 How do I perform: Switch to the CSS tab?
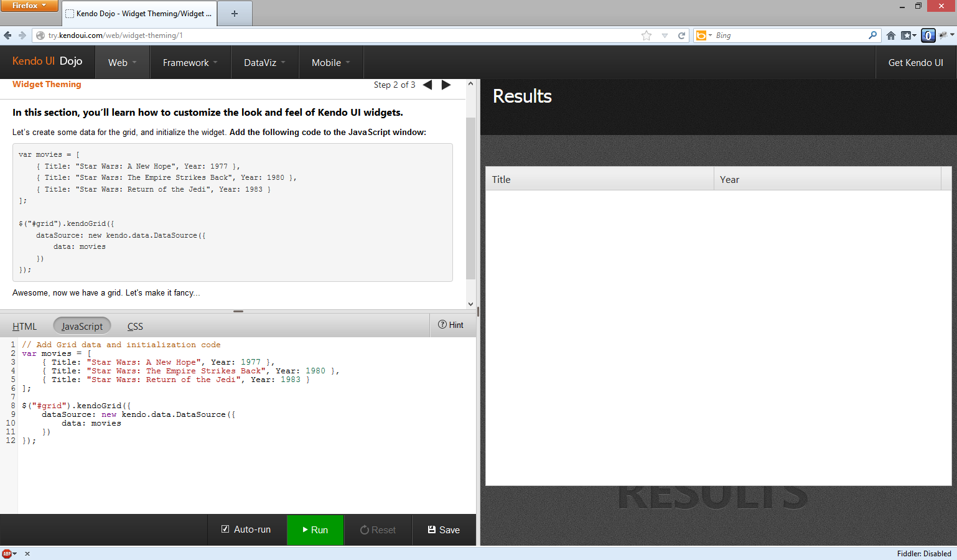point(135,327)
